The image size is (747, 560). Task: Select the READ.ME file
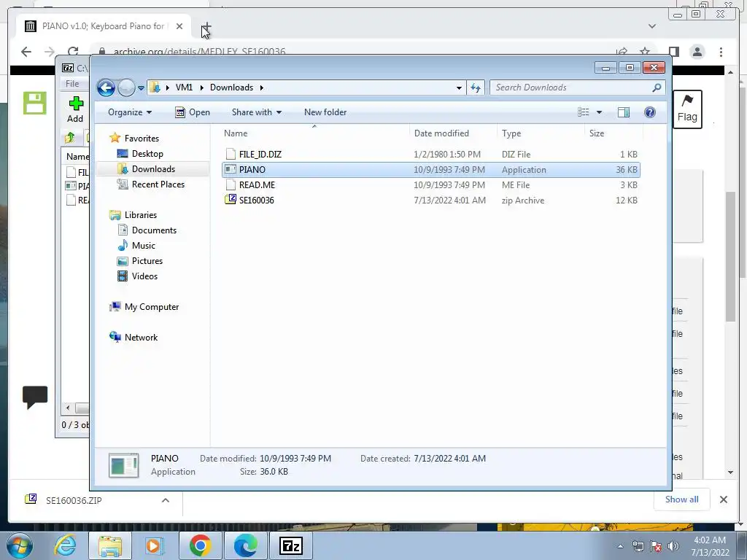pos(430,184)
